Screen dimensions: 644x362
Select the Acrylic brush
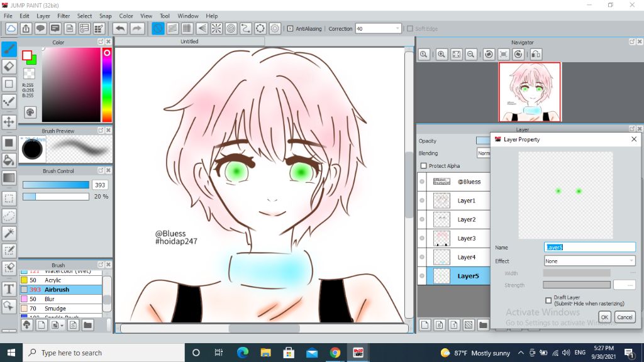click(61, 280)
